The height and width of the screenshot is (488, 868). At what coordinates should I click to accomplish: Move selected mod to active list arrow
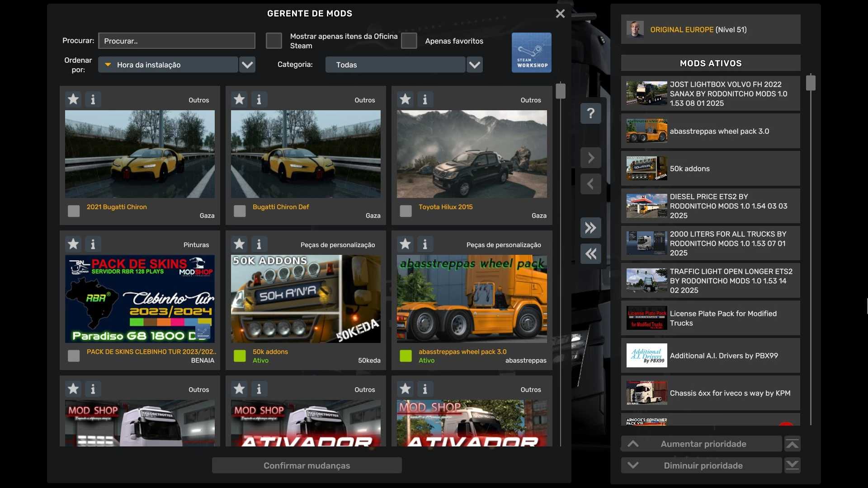click(x=590, y=158)
